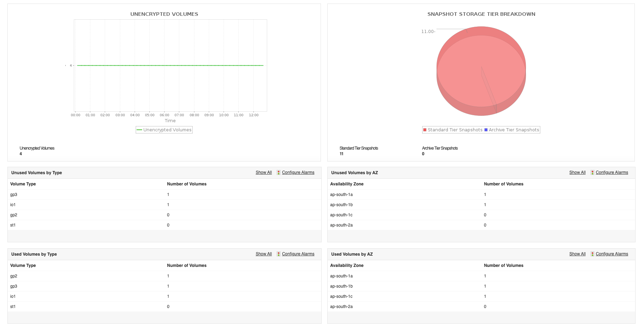Image resolution: width=644 pixels, height=328 pixels.
Task: Select the gp2 row in Used Volumes by Type
Action: point(165,276)
